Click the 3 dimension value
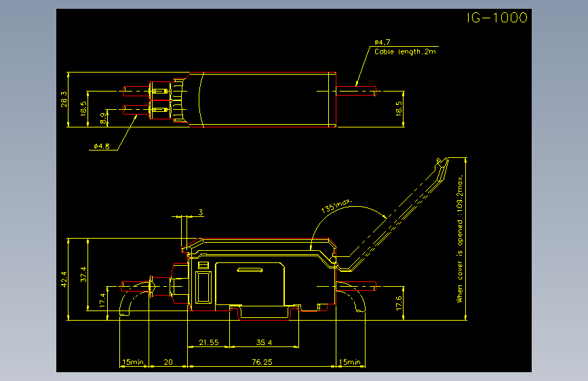The image size is (588, 381). (x=201, y=213)
